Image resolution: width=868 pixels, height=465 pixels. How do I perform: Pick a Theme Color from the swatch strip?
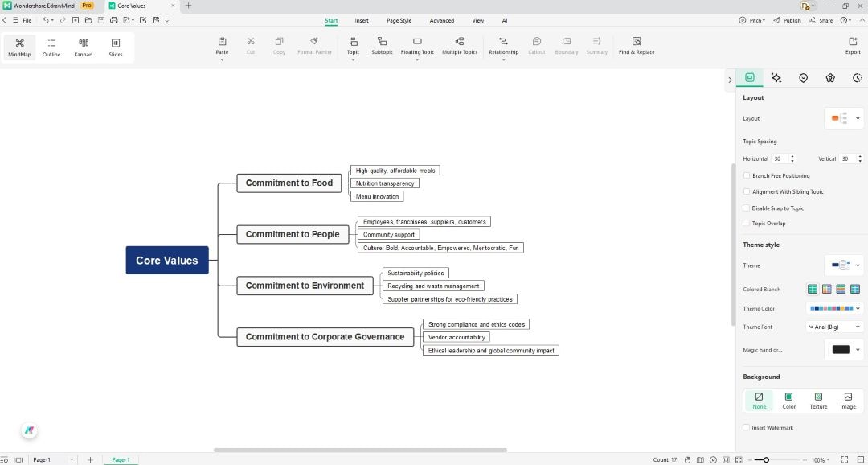click(833, 308)
